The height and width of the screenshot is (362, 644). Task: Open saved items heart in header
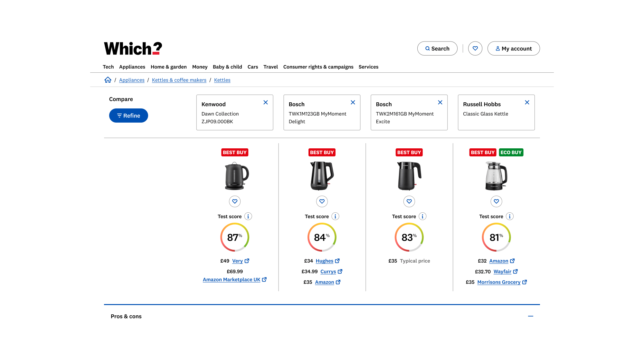(475, 49)
